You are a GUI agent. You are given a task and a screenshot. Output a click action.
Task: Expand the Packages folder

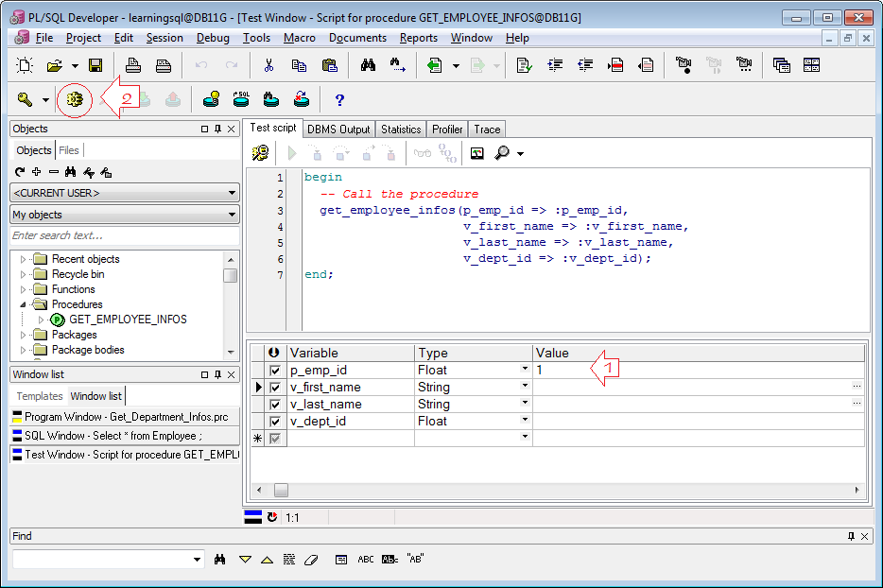tap(23, 335)
